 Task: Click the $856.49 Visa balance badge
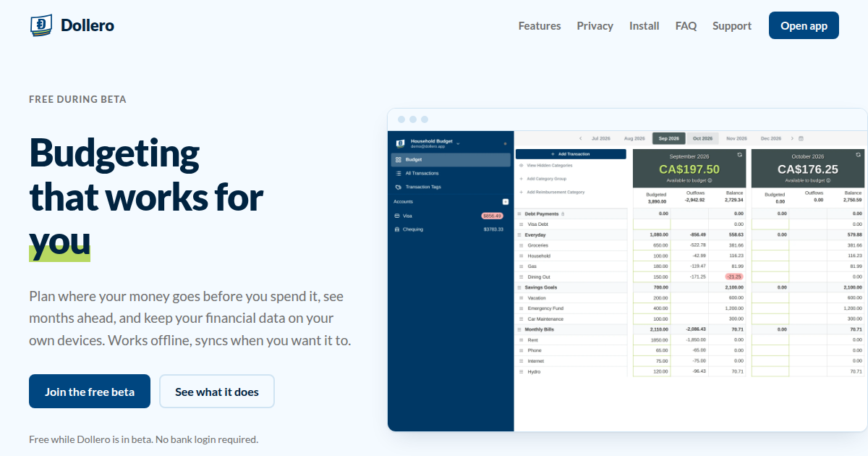493,216
